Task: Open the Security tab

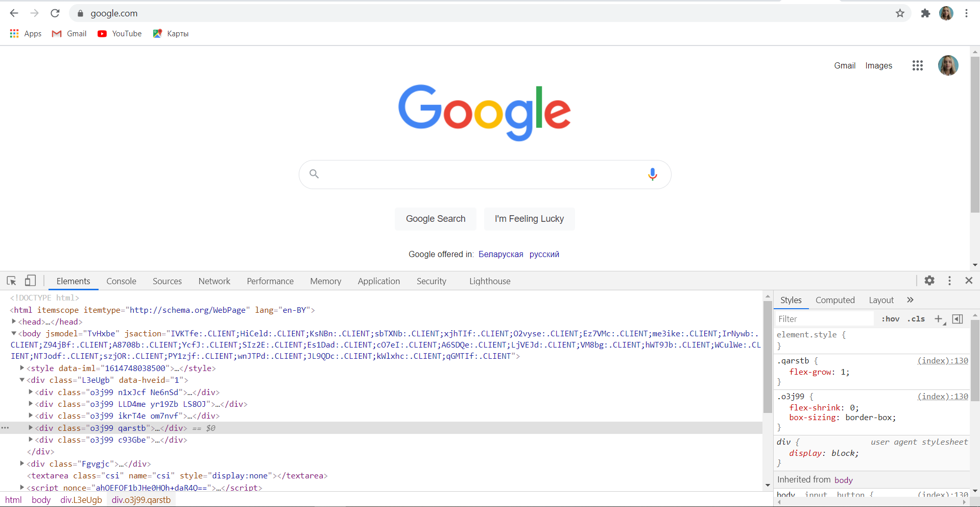Action: point(432,281)
